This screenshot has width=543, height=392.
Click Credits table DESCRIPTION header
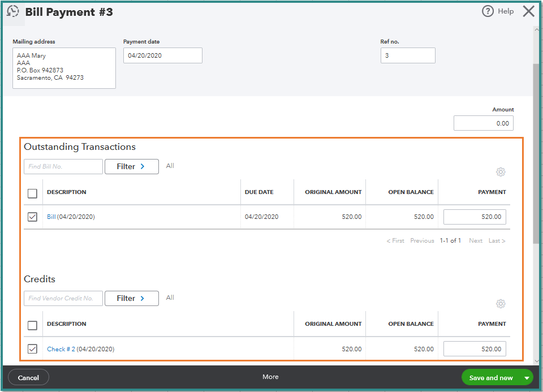tap(67, 324)
